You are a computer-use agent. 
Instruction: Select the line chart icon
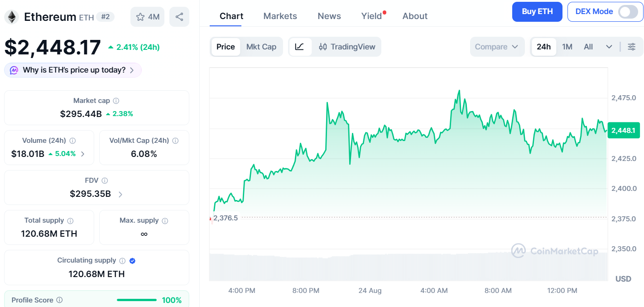tap(300, 47)
